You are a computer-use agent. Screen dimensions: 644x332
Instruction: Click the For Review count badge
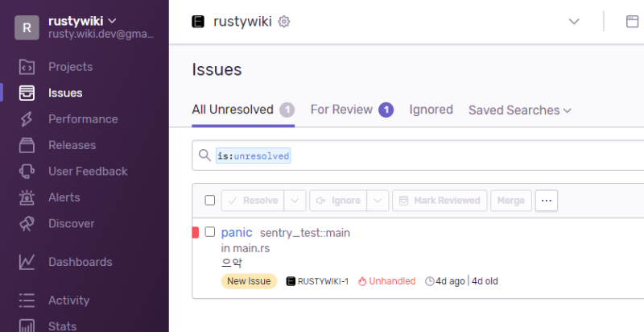[x=386, y=110]
